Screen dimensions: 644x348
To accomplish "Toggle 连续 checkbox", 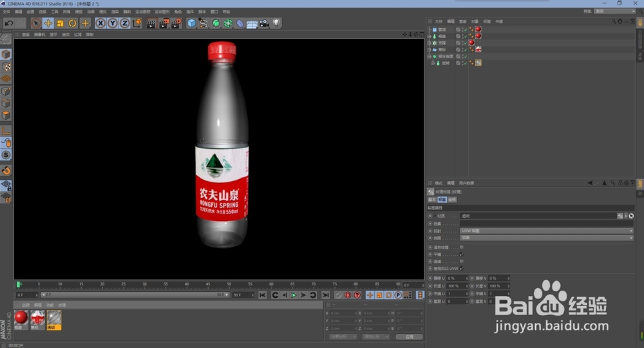I will coord(462,261).
